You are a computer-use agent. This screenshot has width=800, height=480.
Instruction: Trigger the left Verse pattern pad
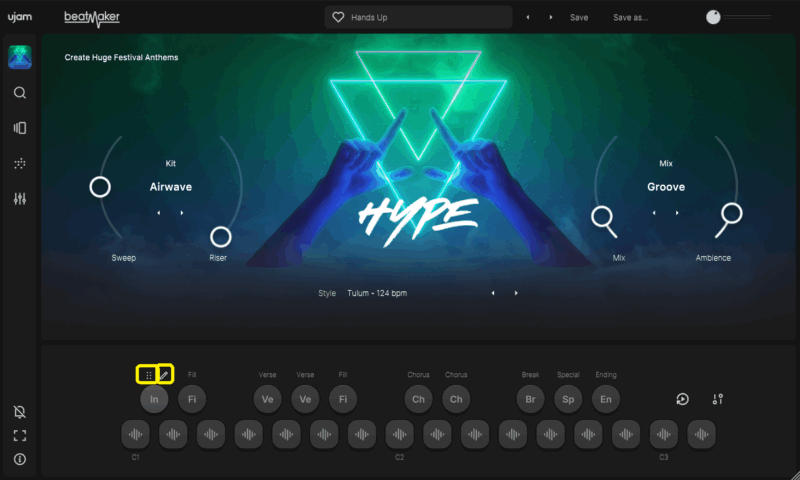tap(267, 399)
